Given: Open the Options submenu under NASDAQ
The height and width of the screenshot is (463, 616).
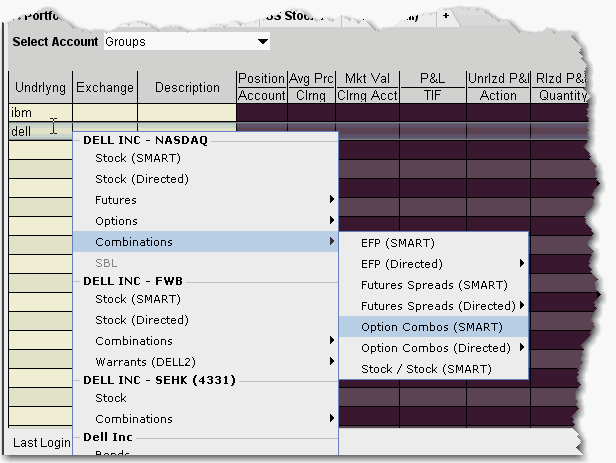Looking at the screenshot, I should (x=116, y=221).
